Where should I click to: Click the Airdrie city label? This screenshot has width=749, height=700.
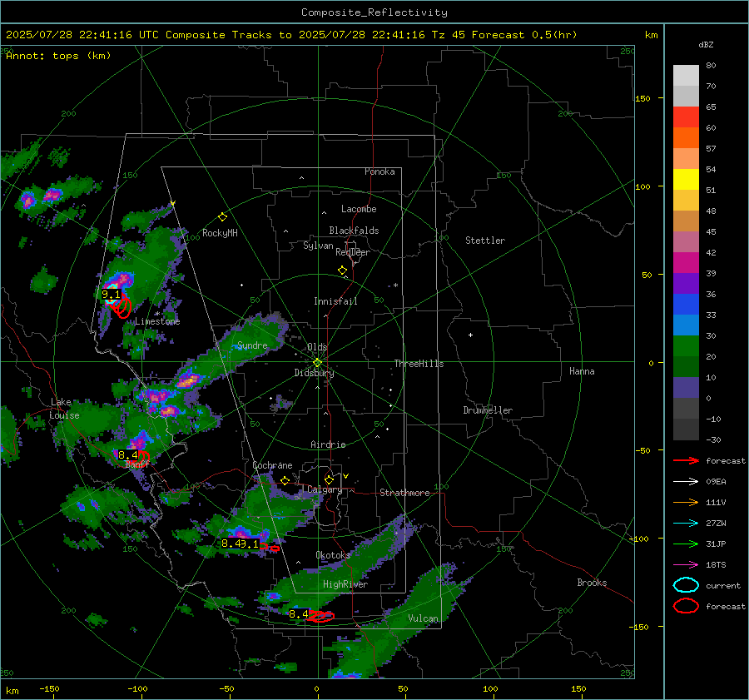point(328,444)
